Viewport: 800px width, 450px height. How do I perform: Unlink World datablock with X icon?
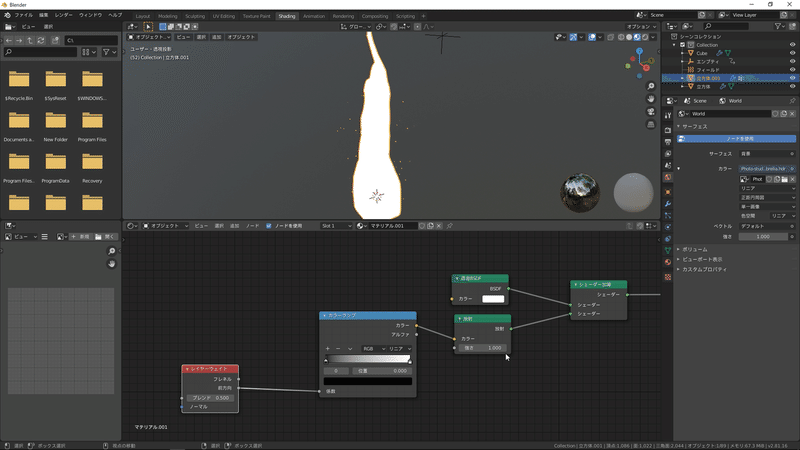[x=792, y=114]
